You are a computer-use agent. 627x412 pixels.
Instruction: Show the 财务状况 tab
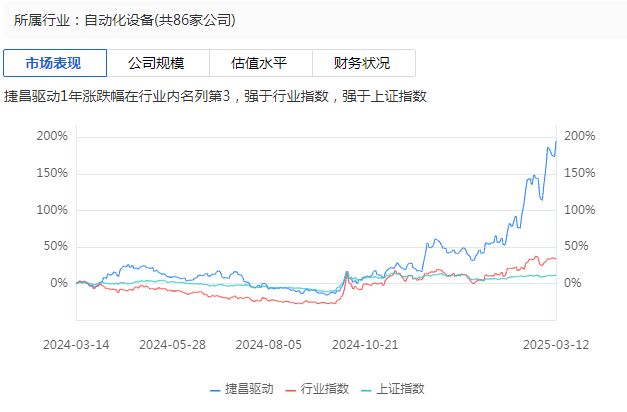tap(364, 63)
